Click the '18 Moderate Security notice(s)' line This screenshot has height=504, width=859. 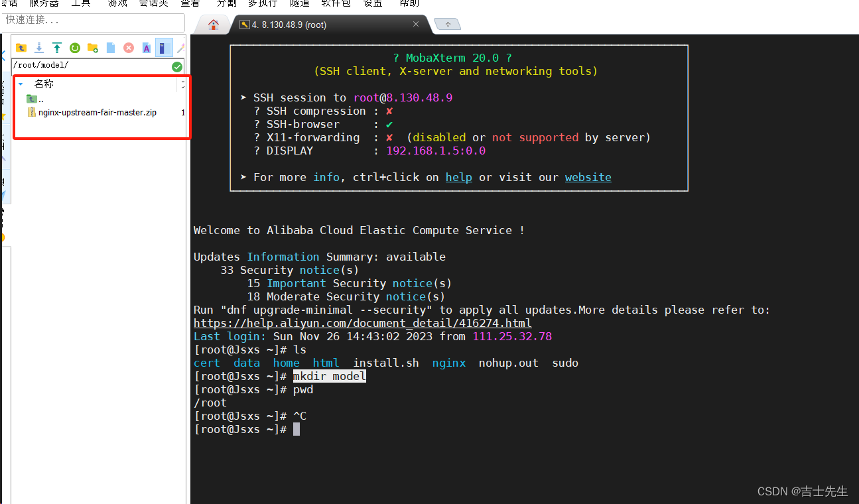coord(346,296)
